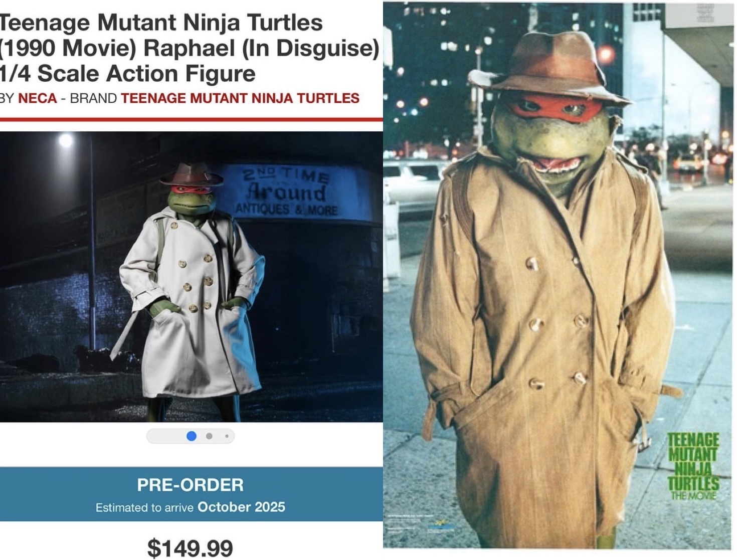
Task: Click the Raphael (In Disguise) product title
Action: click(190, 48)
